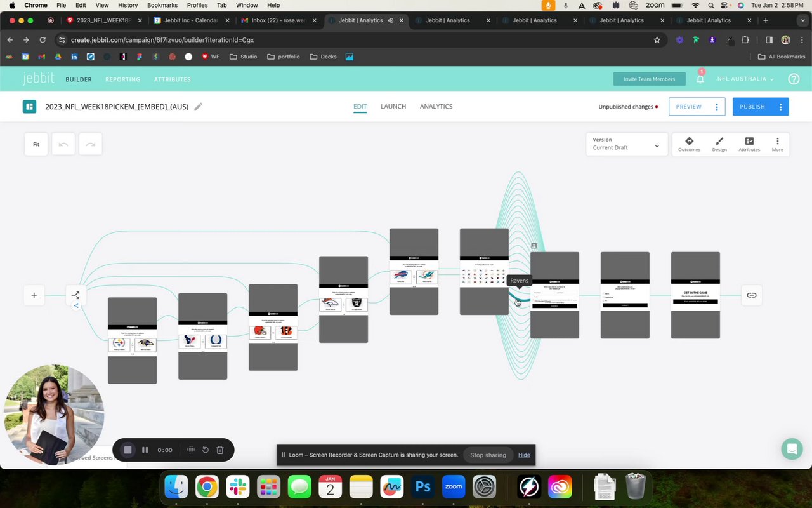Image resolution: width=812 pixels, height=508 pixels.
Task: Open Finder from the Dock
Action: coord(176,487)
